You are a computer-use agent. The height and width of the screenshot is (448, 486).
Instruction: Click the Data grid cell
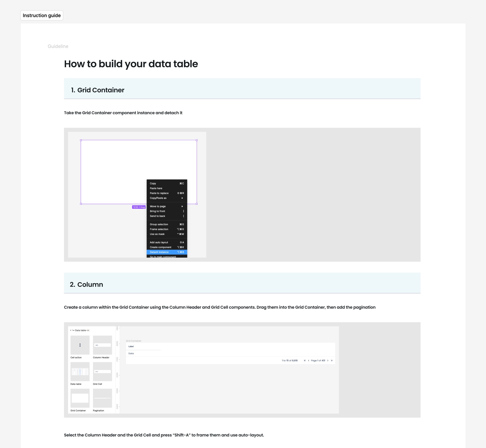(x=143, y=353)
